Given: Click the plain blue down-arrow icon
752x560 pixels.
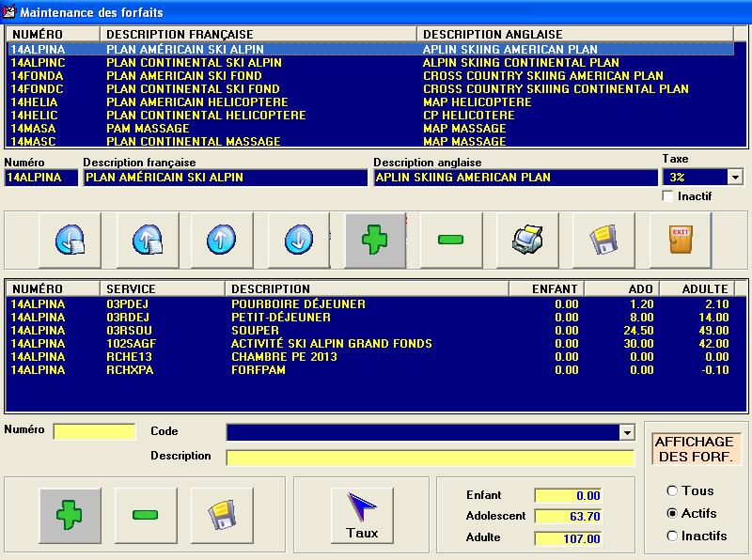Looking at the screenshot, I should pos(299,240).
